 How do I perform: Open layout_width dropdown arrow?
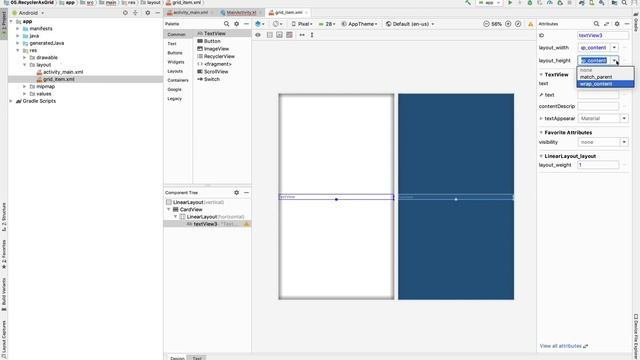[614, 48]
